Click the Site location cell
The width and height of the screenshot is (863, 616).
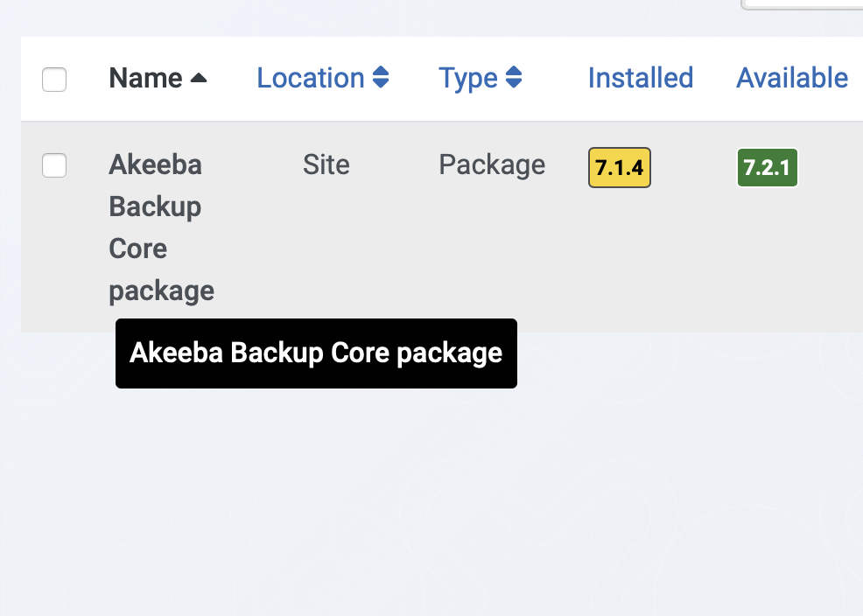coord(326,165)
